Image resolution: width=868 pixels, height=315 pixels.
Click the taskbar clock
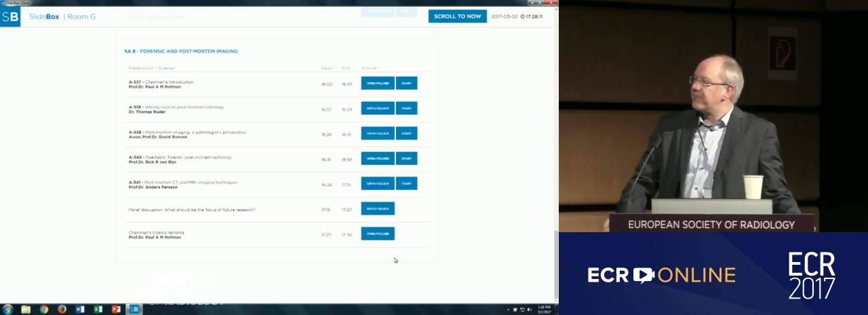click(544, 310)
